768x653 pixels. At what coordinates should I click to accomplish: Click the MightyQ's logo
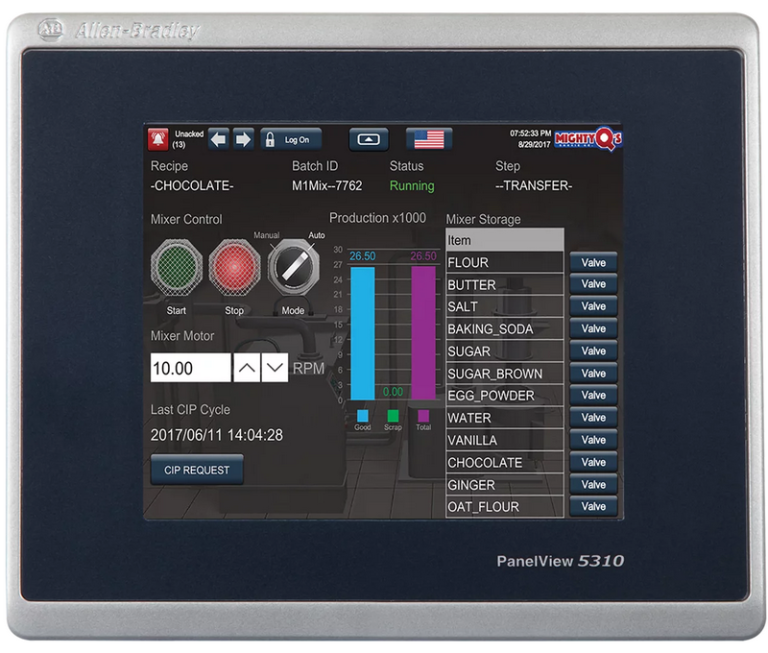click(x=587, y=138)
